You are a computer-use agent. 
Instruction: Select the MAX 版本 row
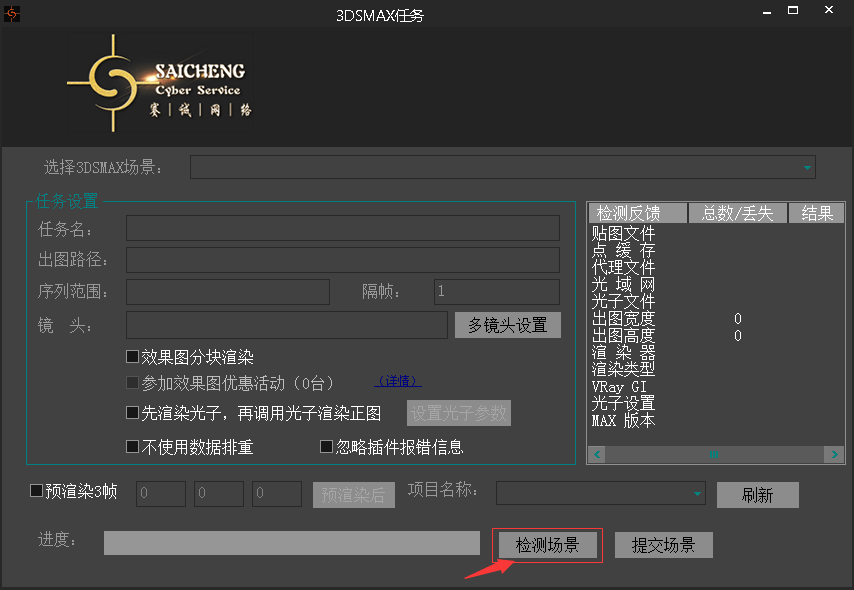716,420
